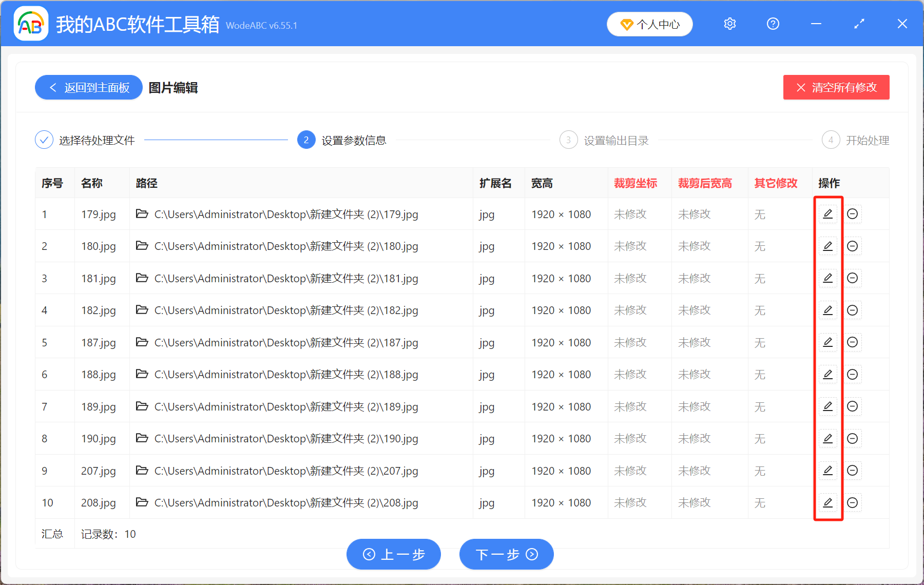Edit the 182.jpg row with pencil icon

point(827,310)
